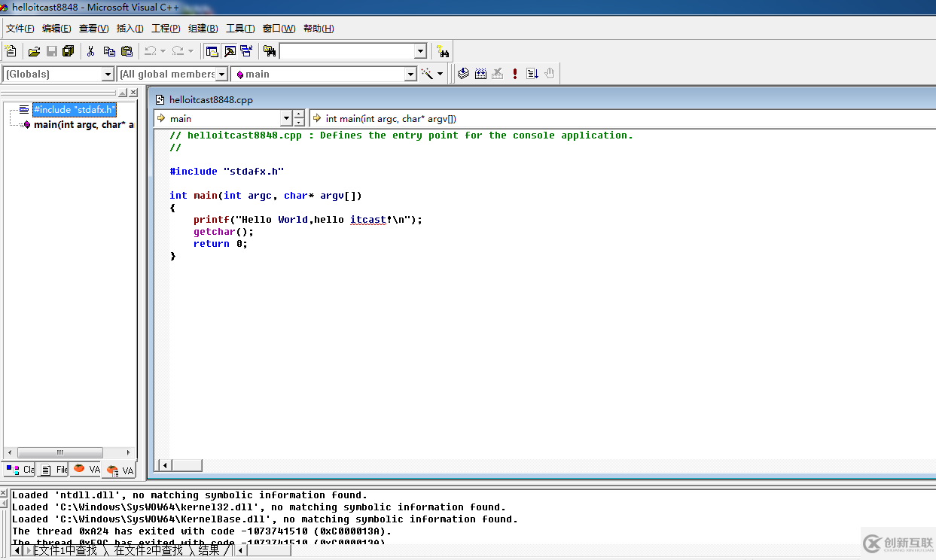Click the WizardBar magic wand icon
This screenshot has height=560, width=936.
(x=427, y=74)
